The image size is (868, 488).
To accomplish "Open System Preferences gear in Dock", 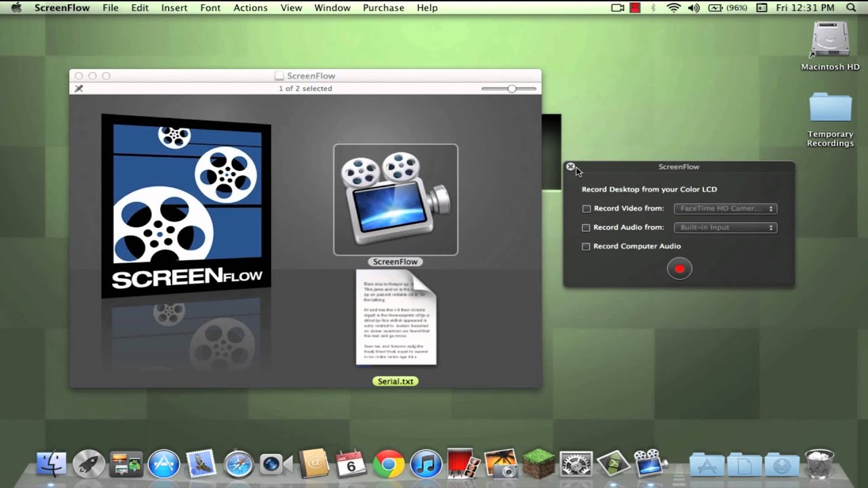I will pos(576,464).
